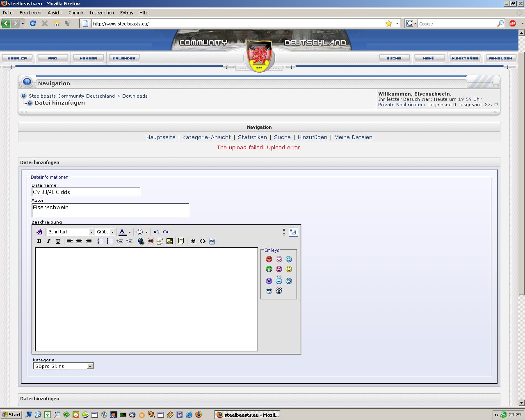Insert an ordered numbered list
Screen dimensions: 525x420
point(100,241)
